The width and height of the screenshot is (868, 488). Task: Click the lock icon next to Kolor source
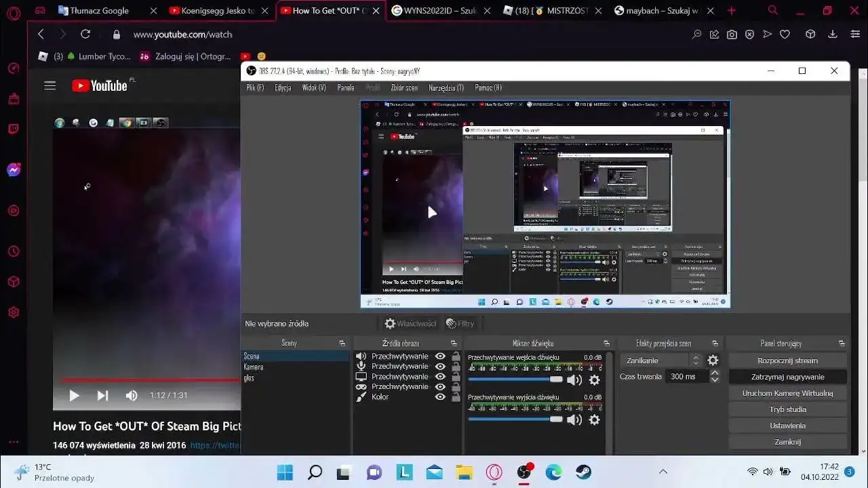[454, 396]
